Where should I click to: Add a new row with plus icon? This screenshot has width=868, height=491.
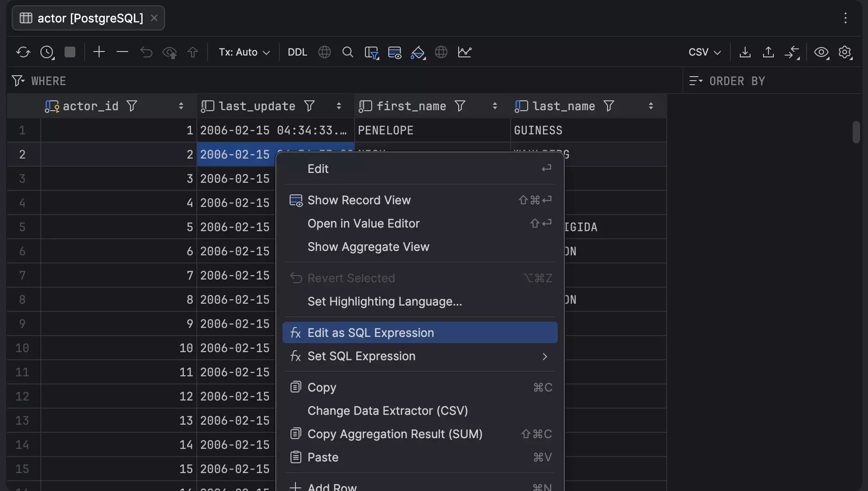(99, 52)
